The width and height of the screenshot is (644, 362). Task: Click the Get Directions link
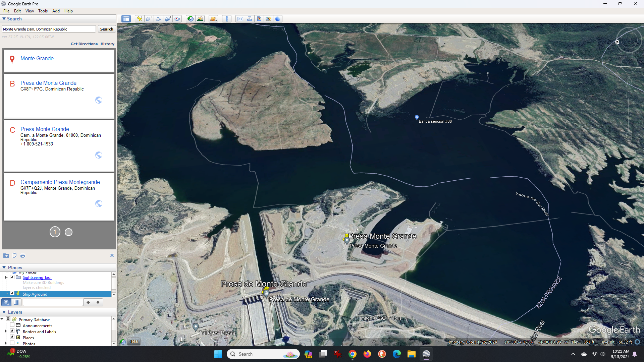pyautogui.click(x=84, y=44)
